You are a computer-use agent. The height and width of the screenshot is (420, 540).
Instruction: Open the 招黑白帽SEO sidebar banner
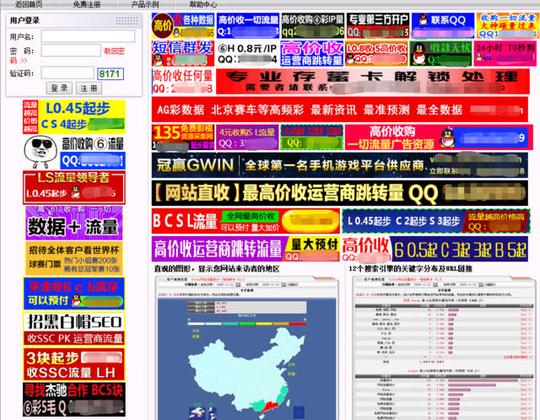(74, 321)
